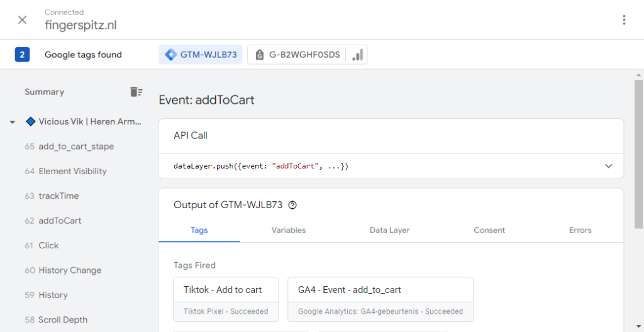The image size is (644, 332).
Task: Switch to the Tags tab
Action: click(199, 230)
